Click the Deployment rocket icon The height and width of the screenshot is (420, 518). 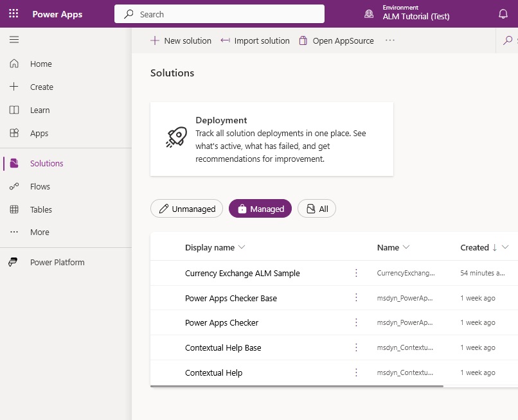click(176, 137)
